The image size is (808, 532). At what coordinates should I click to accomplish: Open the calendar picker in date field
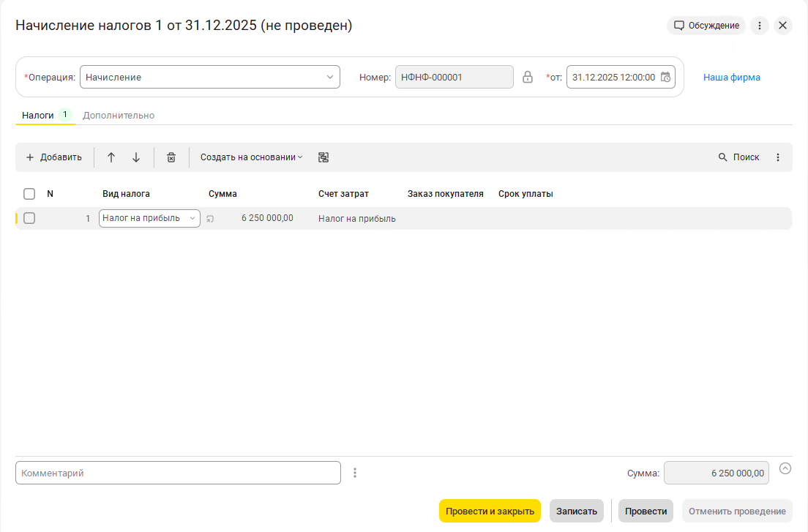(665, 77)
